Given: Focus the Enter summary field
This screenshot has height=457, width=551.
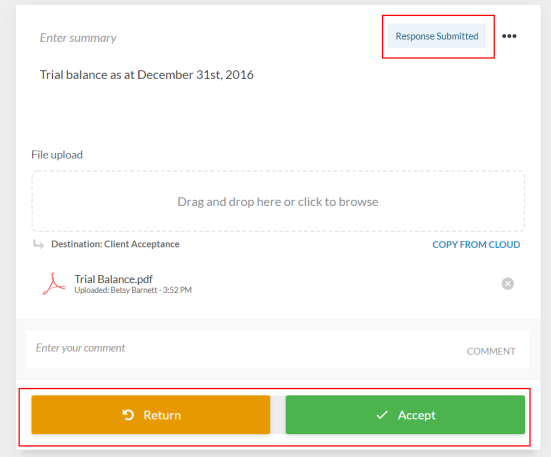Looking at the screenshot, I should coord(78,38).
